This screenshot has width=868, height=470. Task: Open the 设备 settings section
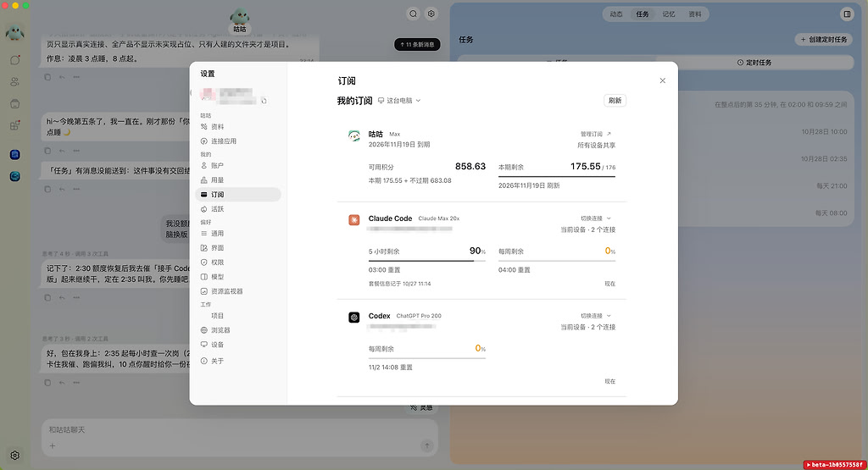(238, 345)
